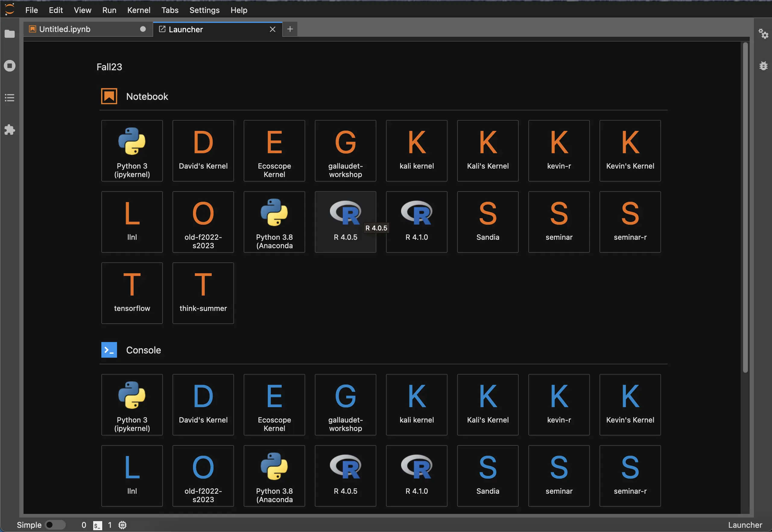Open Kali's Kernel console tile

click(488, 405)
